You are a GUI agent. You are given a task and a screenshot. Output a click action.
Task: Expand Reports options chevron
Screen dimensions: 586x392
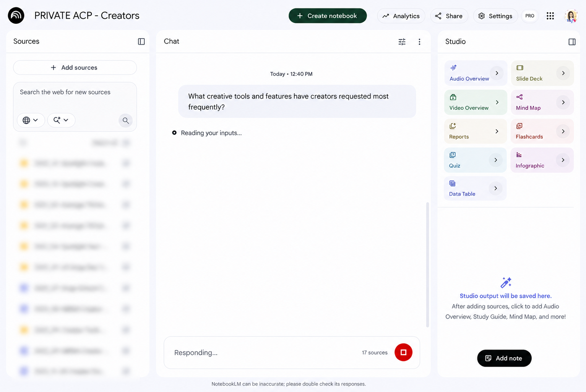(497, 131)
